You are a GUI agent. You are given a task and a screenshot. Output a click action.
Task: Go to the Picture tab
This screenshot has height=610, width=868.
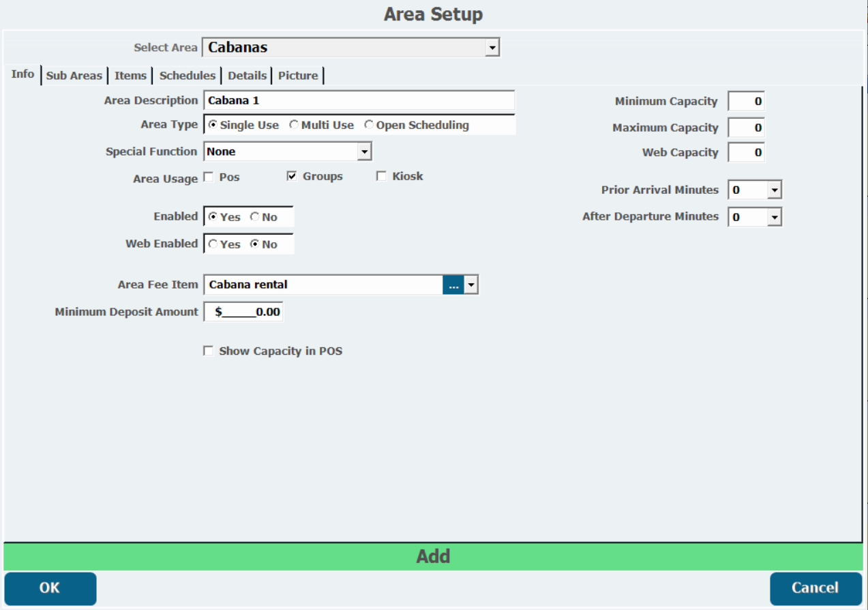click(x=297, y=76)
